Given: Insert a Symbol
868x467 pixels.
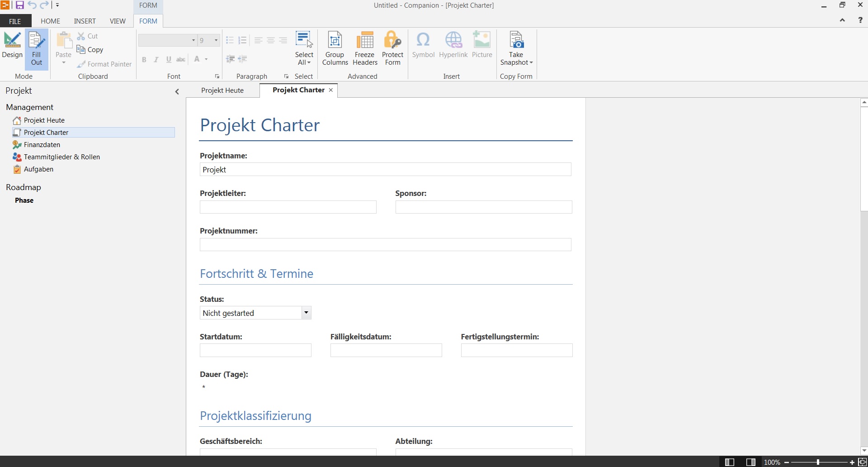Looking at the screenshot, I should [423, 45].
